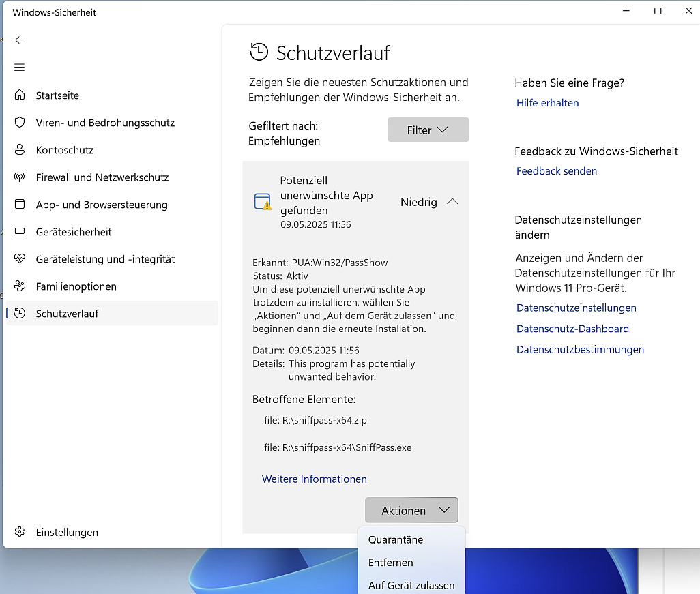
Task: Click the Familienoptionen people icon
Action: (x=20, y=286)
